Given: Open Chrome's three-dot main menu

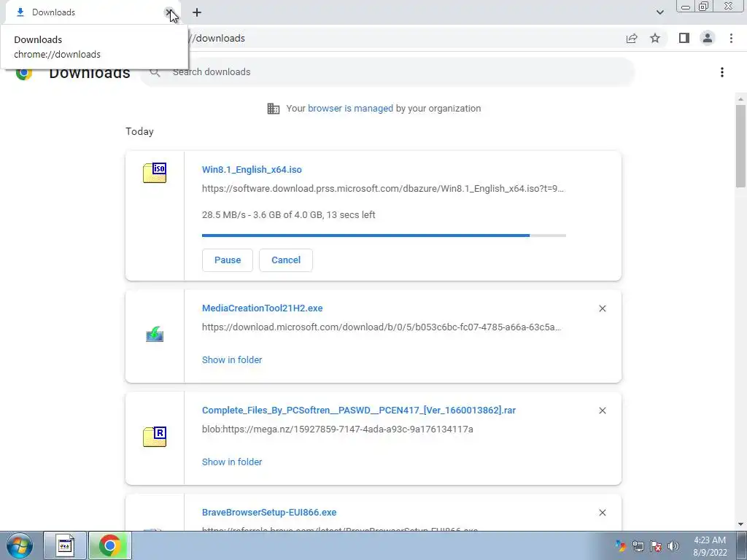Looking at the screenshot, I should point(731,38).
